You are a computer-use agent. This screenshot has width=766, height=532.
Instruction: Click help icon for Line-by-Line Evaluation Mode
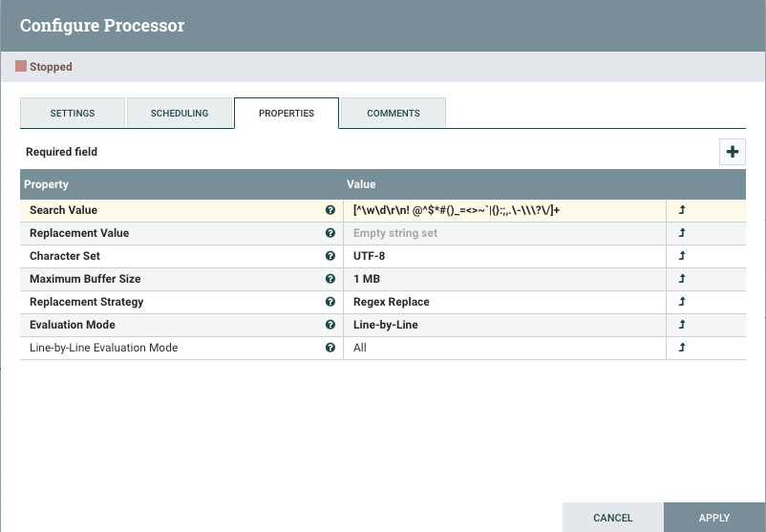coord(330,348)
